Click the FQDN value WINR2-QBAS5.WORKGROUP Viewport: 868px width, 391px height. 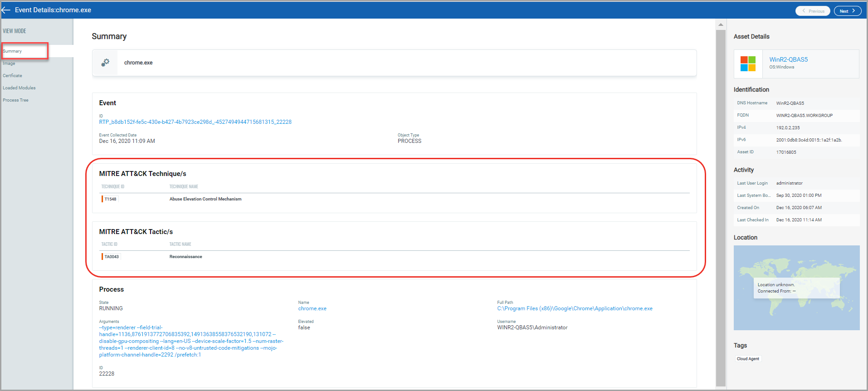pyautogui.click(x=804, y=116)
